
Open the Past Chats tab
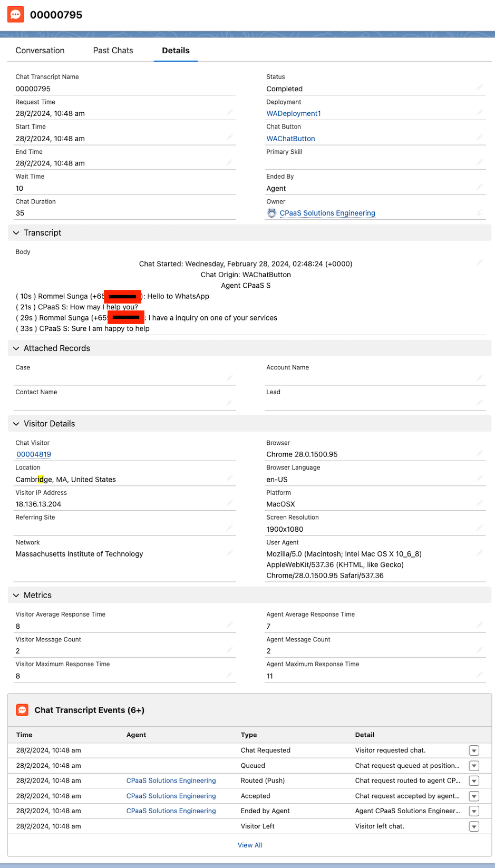point(113,51)
